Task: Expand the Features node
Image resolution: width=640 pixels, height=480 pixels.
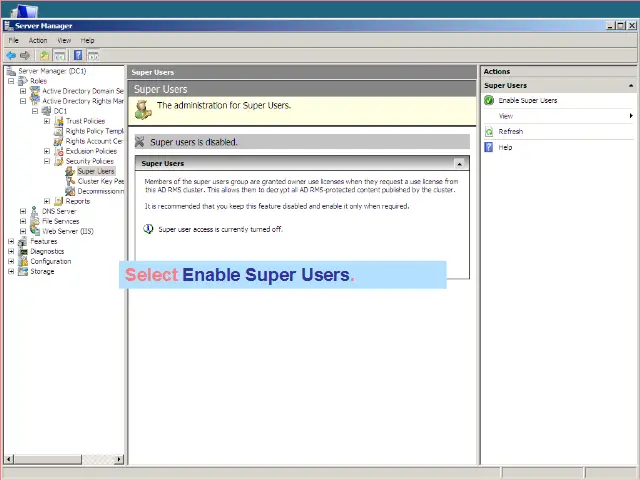Action: [x=11, y=241]
